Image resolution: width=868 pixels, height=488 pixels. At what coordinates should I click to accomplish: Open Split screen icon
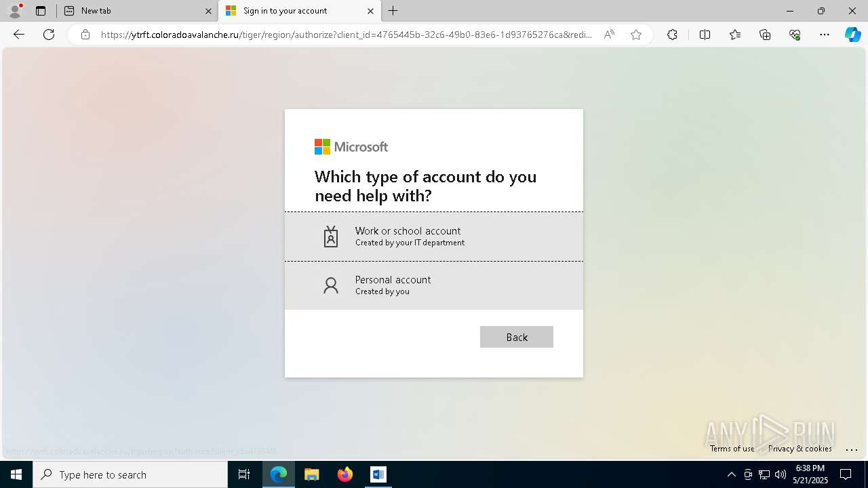coord(705,35)
